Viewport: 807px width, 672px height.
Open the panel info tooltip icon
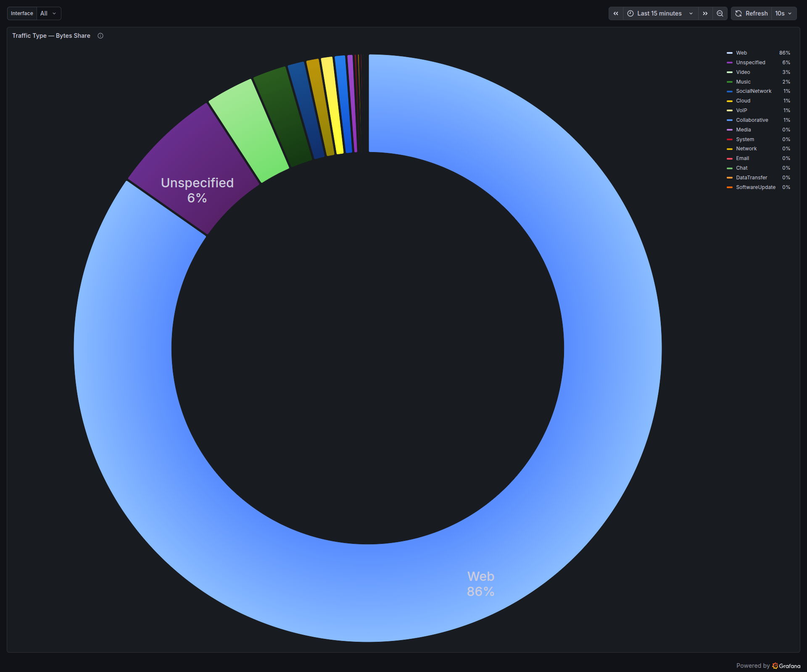click(100, 36)
